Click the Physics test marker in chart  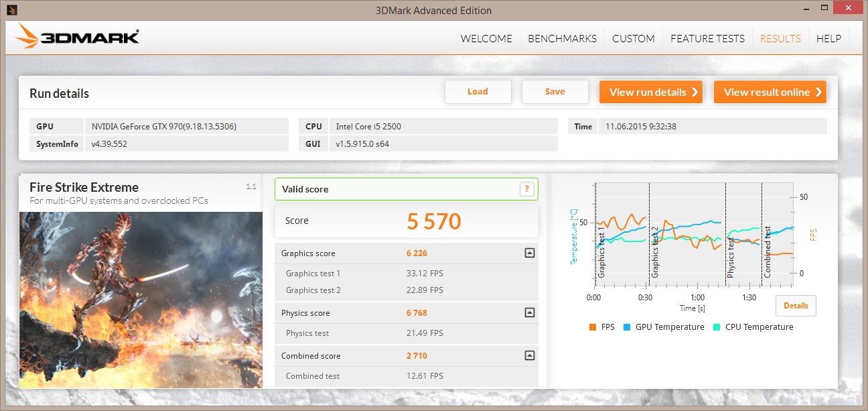click(731, 257)
